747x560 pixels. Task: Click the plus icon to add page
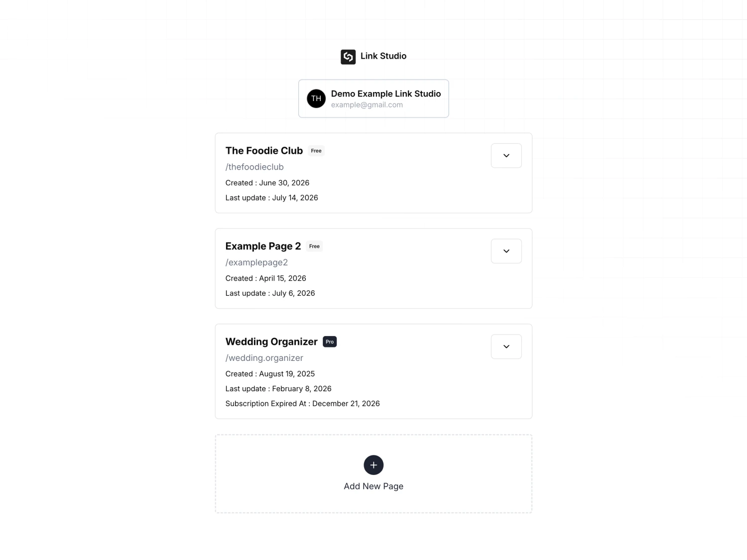tap(373, 465)
